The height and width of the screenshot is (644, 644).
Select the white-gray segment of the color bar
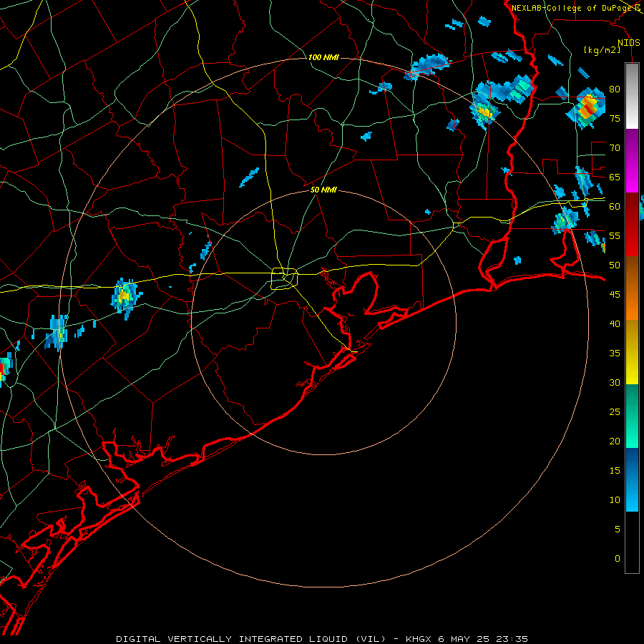coord(632,96)
